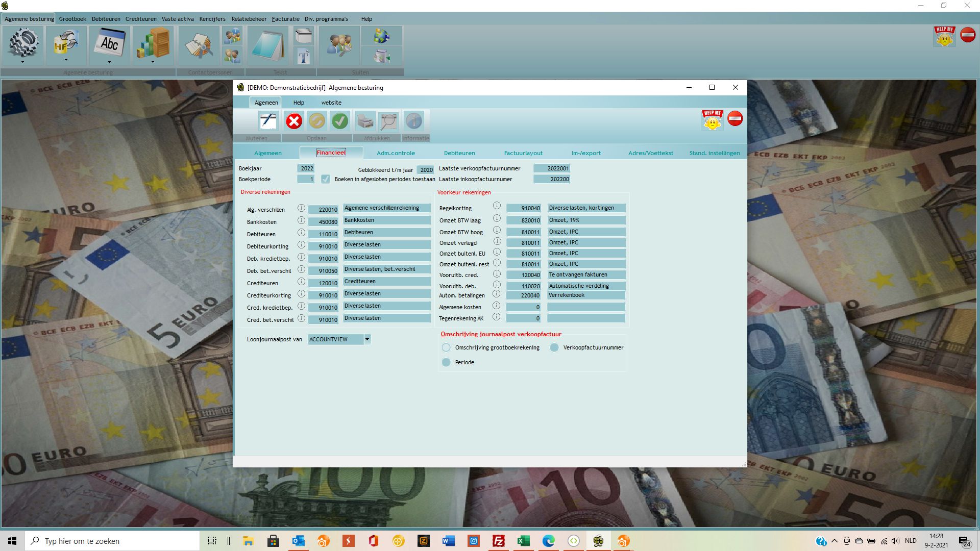Click the Bankkosten account number 450080
This screenshot has width=980, height=551.
[x=323, y=222]
